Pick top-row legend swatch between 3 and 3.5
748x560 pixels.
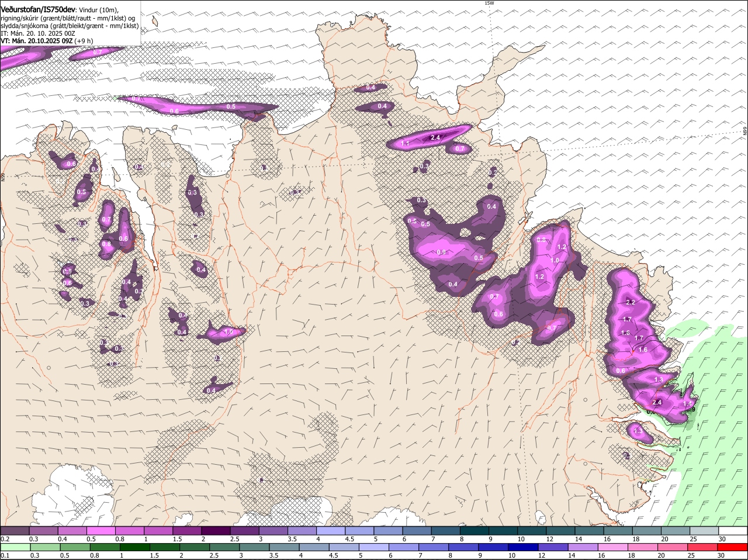pyautogui.click(x=273, y=531)
